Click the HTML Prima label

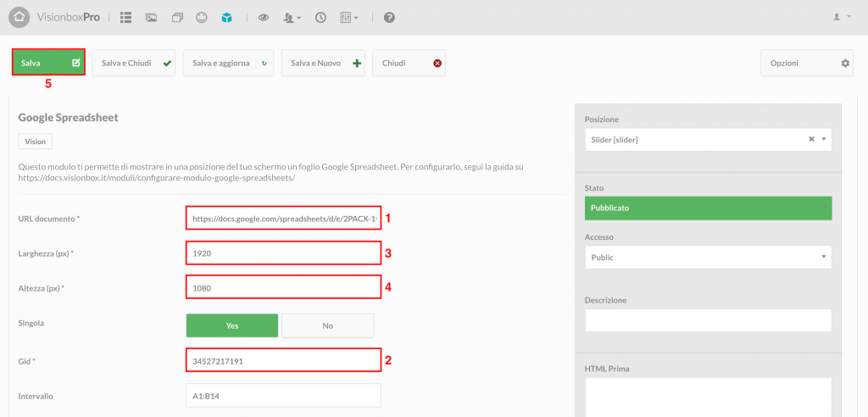pyautogui.click(x=607, y=369)
